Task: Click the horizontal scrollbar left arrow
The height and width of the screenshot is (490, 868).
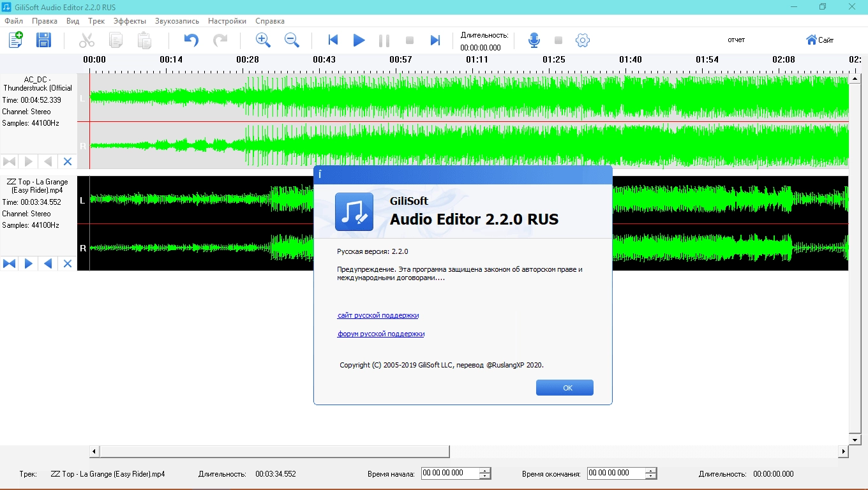Action: [94, 452]
